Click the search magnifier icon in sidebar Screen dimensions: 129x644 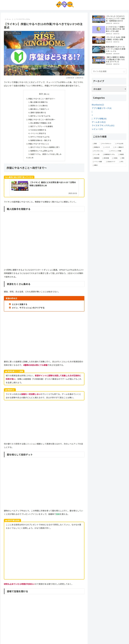[x=124, y=71]
